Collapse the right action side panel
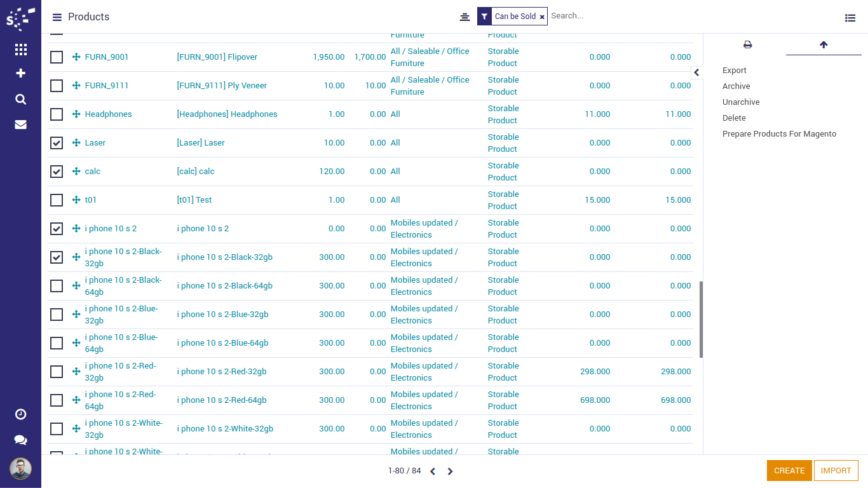The height and width of the screenshot is (488, 868). tap(696, 72)
